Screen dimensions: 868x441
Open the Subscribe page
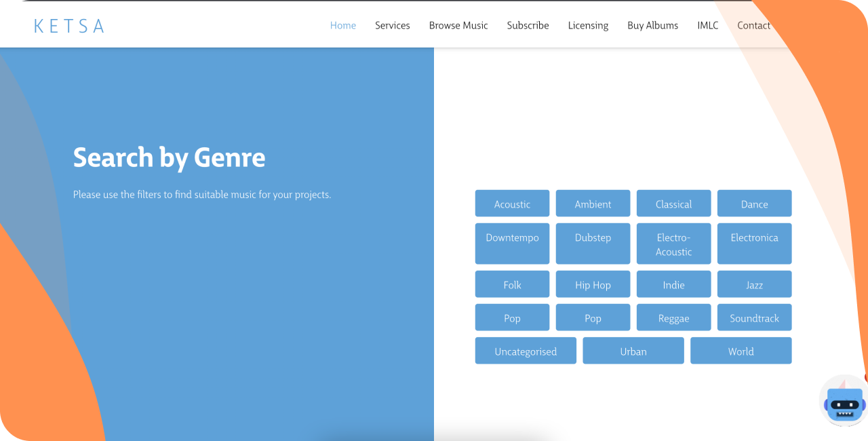528,26
